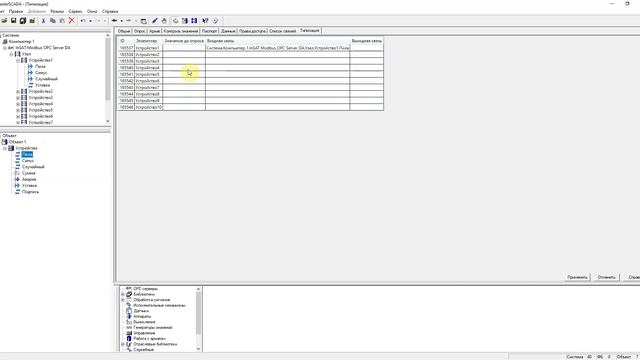
Task: Copy selection via the toolbar copy icon
Action: pyautogui.click(x=53, y=20)
